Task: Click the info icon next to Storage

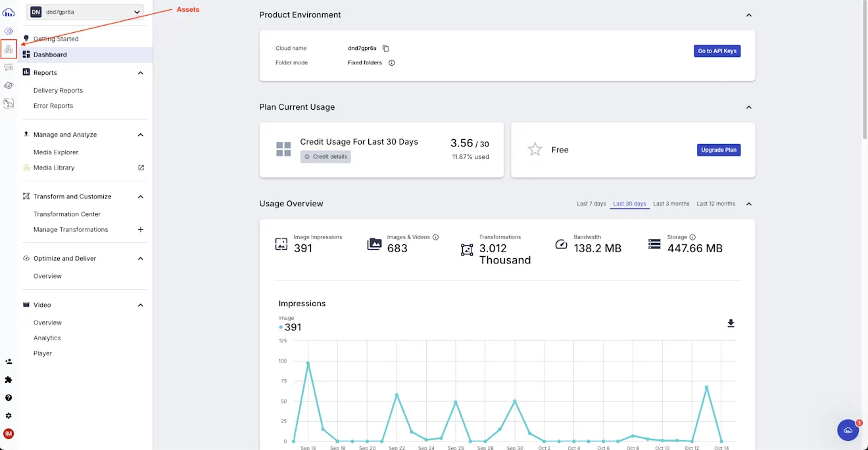Action: pos(692,237)
